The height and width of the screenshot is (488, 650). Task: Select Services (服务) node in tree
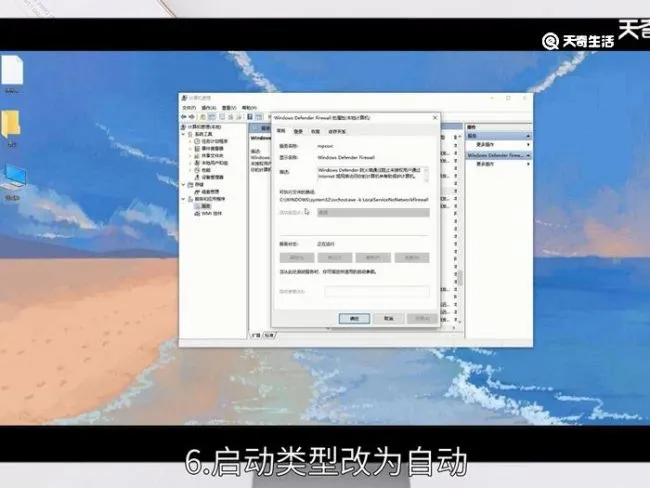tap(203, 206)
